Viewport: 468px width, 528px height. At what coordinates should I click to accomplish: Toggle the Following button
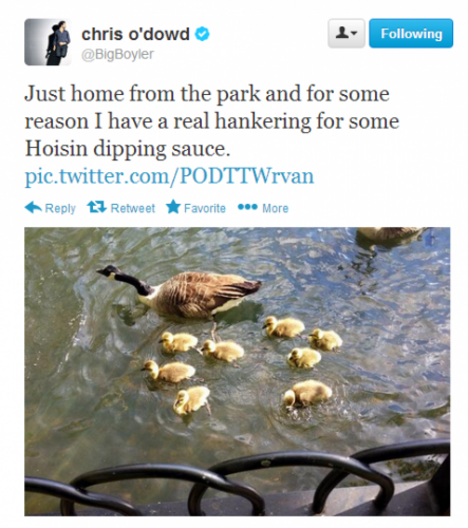411,33
